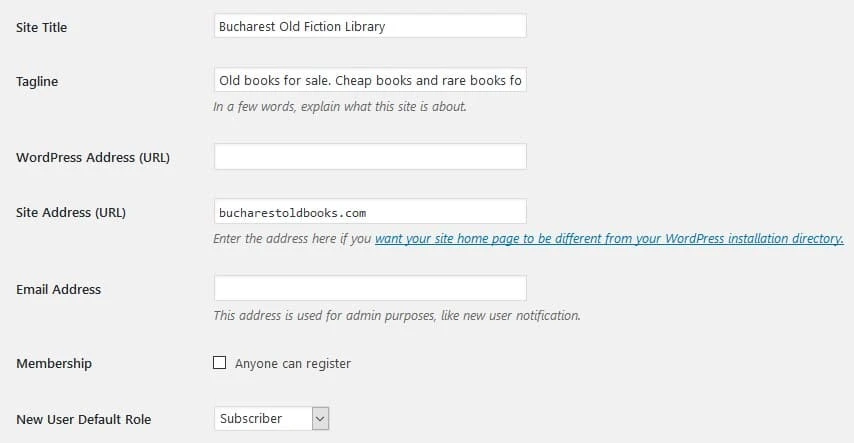
Task: Open the New User Default Role dropdown
Action: click(x=271, y=418)
